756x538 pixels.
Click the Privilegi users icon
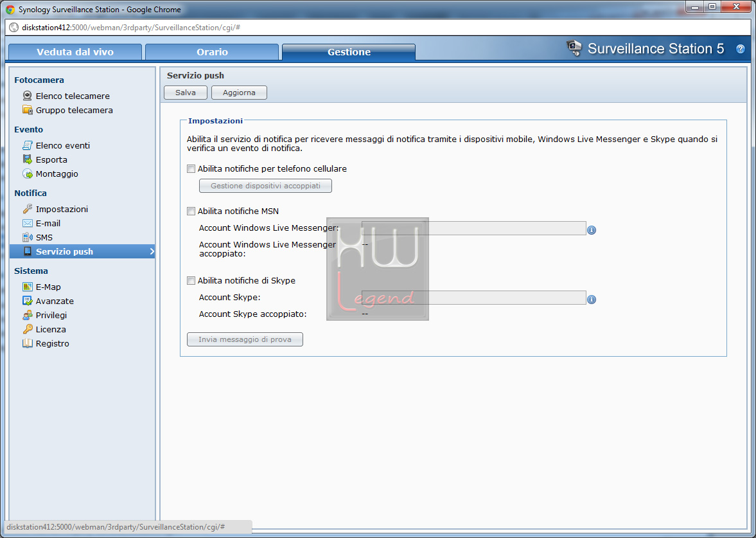28,315
